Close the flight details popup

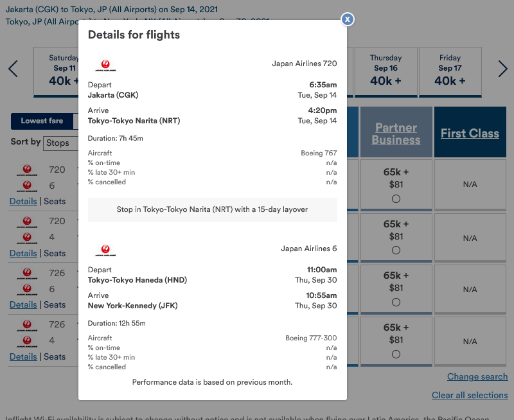(348, 19)
